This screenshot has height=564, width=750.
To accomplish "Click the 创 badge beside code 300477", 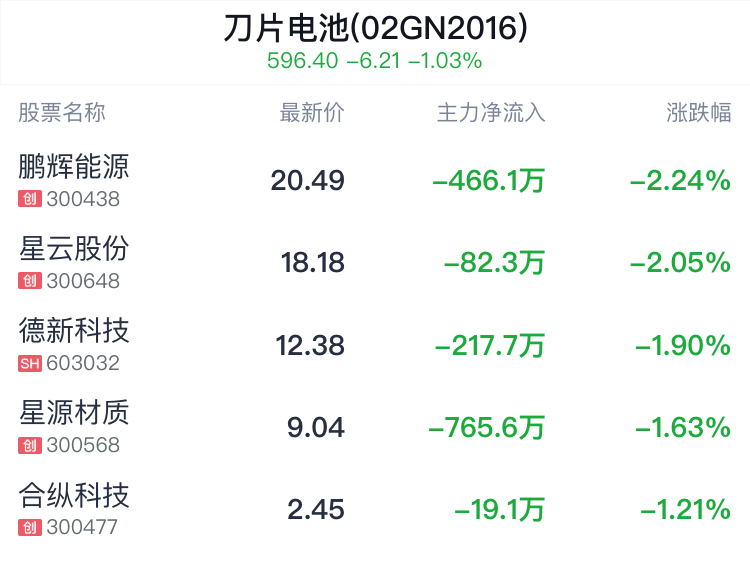I will tap(29, 527).
